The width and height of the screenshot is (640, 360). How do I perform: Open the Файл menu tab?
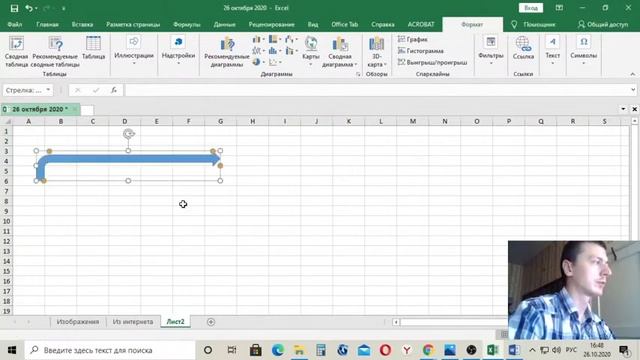pos(15,24)
